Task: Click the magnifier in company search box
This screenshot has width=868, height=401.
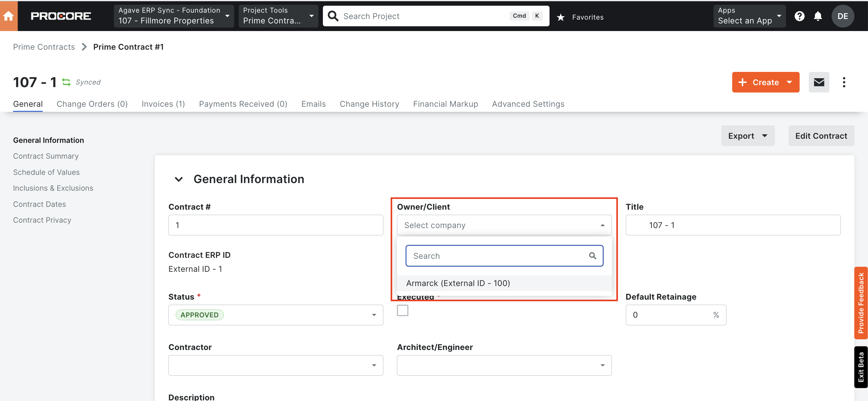Action: coord(592,256)
